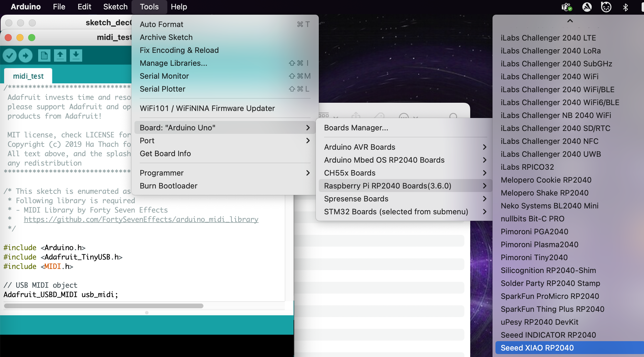Viewport: 644px width, 357px height.
Task: Click the Upload arrow toolbar icon
Action: click(26, 55)
